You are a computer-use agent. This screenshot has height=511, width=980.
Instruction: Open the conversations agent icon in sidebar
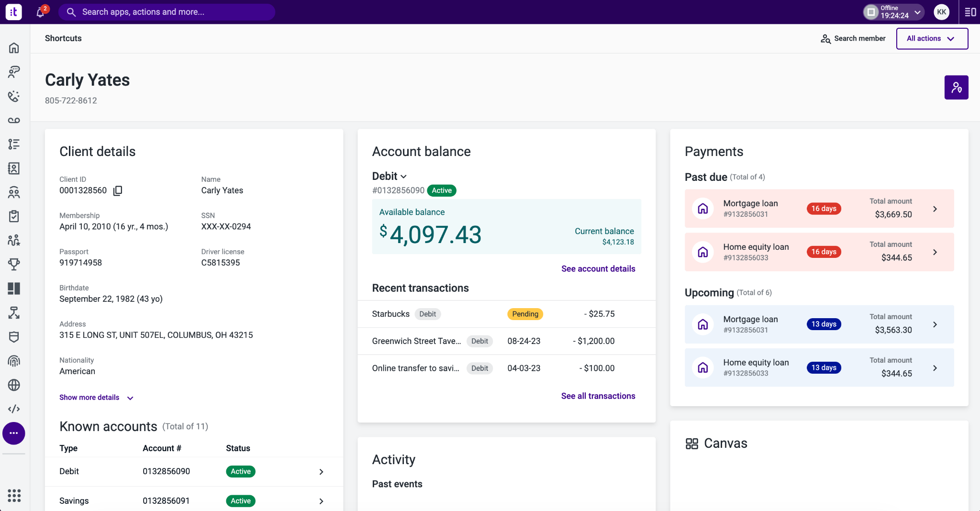point(14,72)
